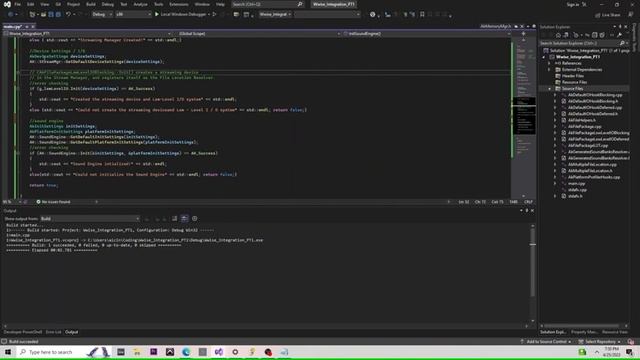This screenshot has width=640, height=360.
Task: Open the Edit menu
Action: pos(31,4)
